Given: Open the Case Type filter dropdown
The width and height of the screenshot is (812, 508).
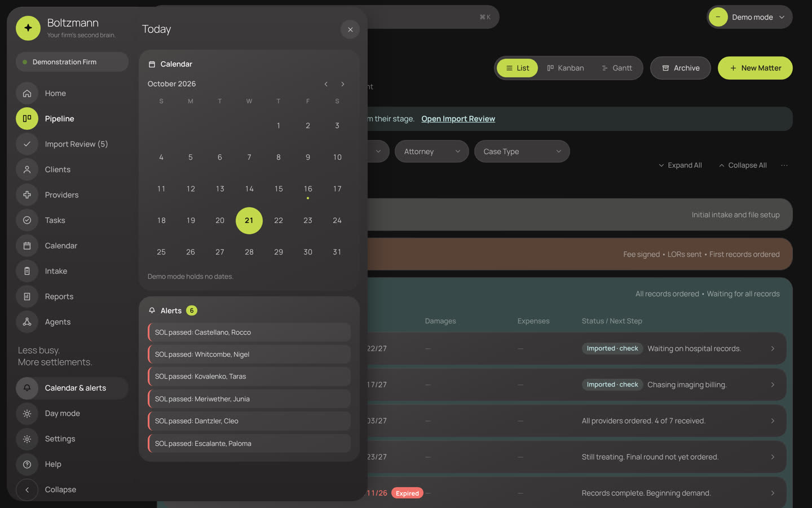Looking at the screenshot, I should pos(522,151).
